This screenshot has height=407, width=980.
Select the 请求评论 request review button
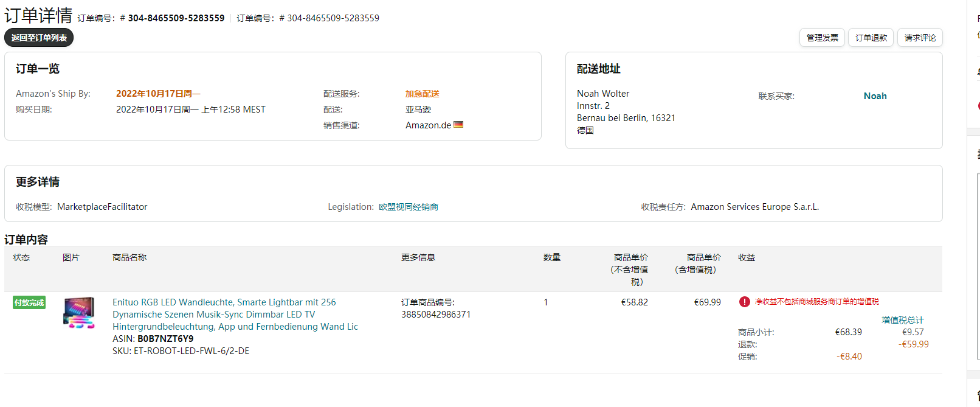pos(919,38)
